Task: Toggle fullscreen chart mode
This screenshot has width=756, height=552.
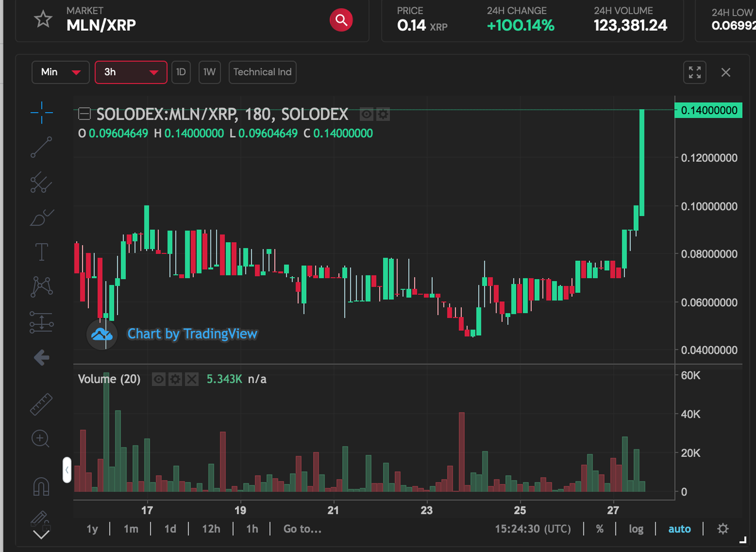Action: click(695, 72)
